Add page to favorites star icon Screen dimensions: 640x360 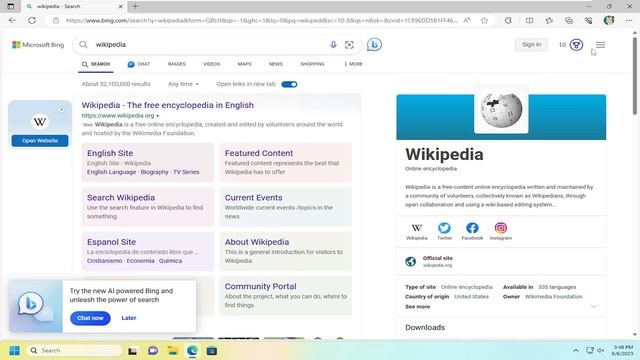click(484, 20)
